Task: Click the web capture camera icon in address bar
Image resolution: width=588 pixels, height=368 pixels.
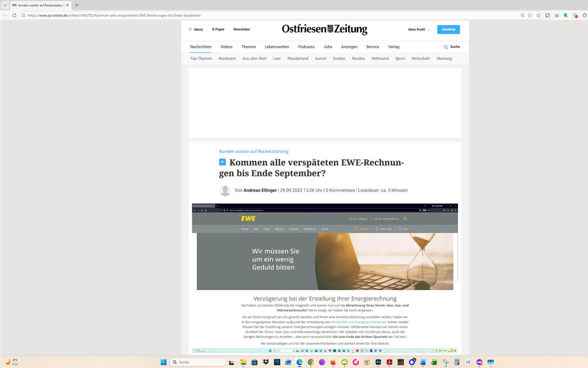Action: point(557,15)
